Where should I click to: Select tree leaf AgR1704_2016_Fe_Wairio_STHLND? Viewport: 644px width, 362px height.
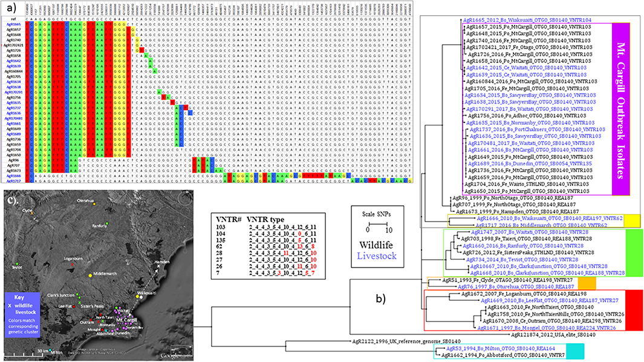pos(527,184)
